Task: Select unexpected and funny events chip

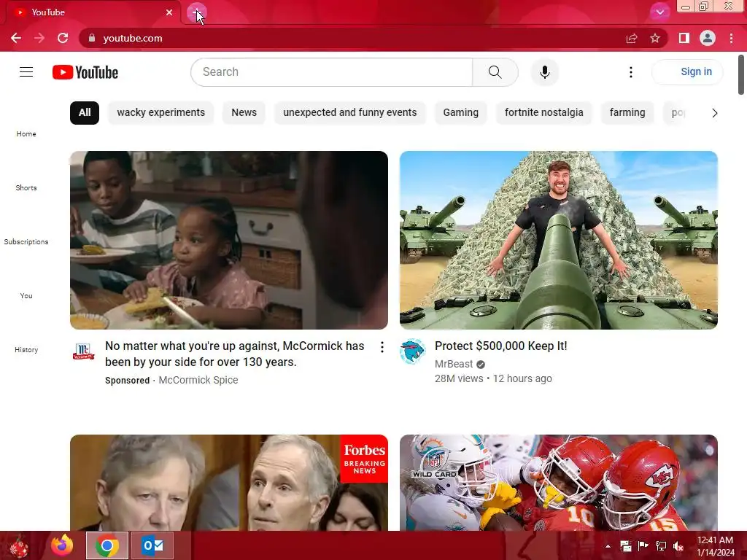Action: [349, 113]
